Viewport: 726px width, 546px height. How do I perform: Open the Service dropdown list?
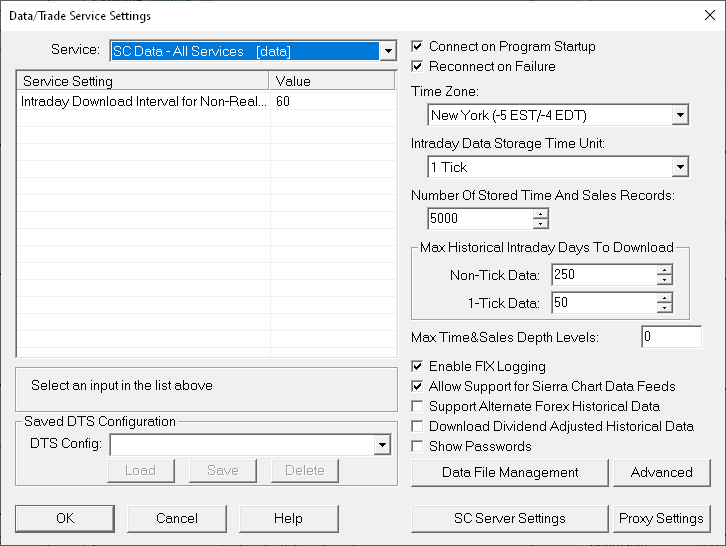[388, 51]
